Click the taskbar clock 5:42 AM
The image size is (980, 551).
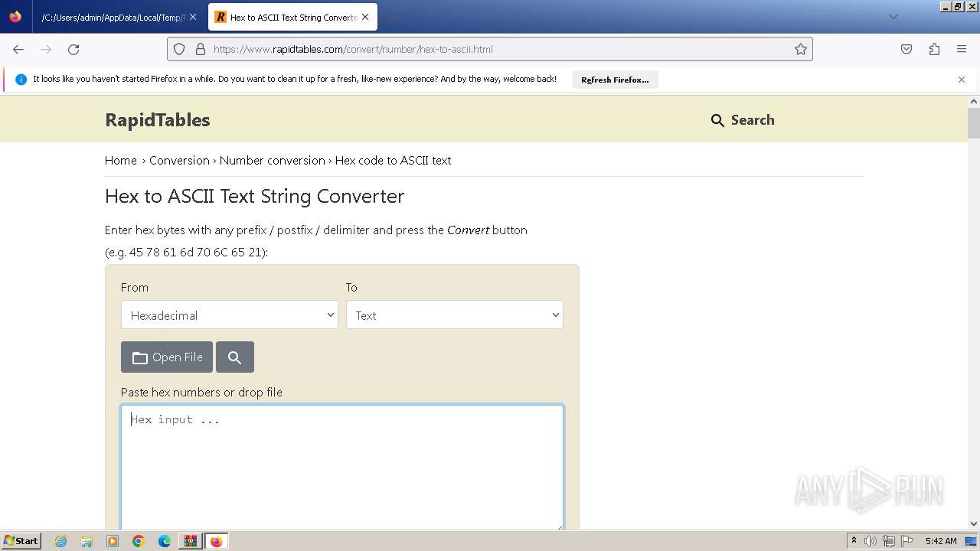941,541
